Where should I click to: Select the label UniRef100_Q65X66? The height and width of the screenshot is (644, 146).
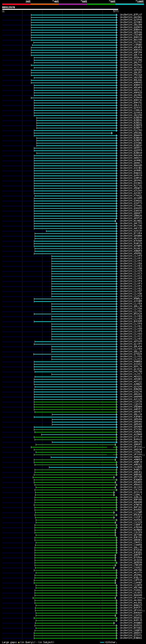point(131,32)
